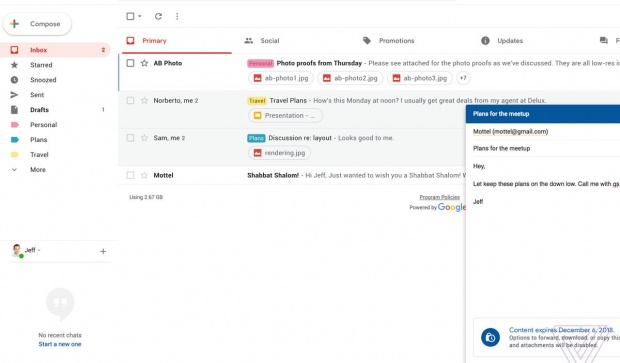Click the compose window title bar
Image resolution: width=620 pixels, height=363 pixels.
pos(543,114)
